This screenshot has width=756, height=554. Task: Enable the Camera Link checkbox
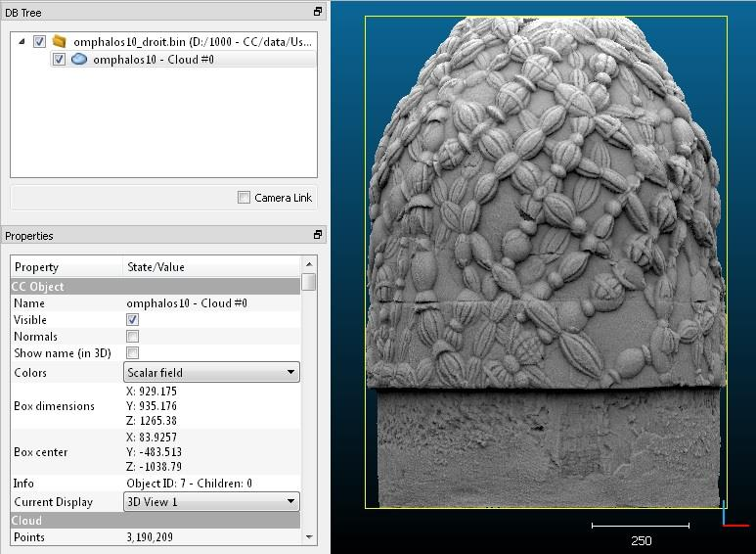(244, 198)
